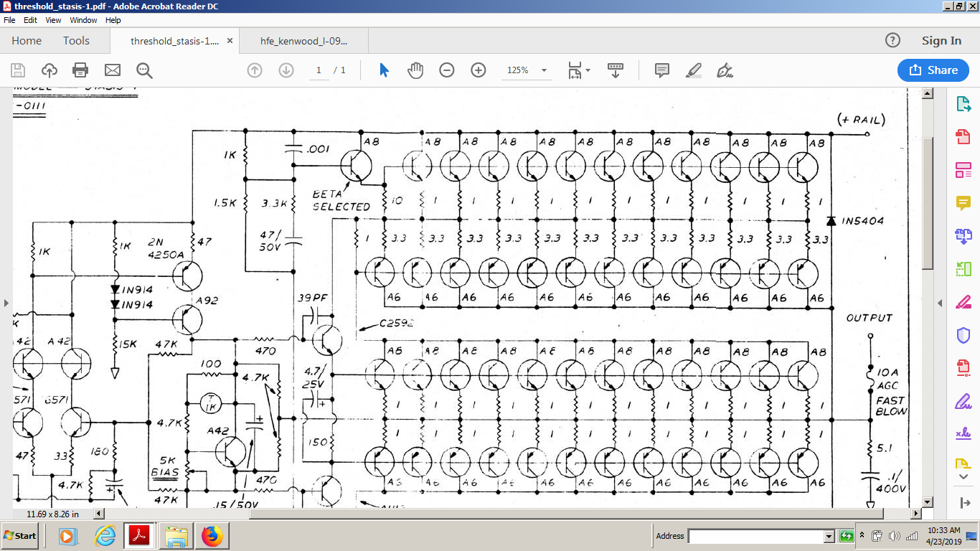This screenshot has height=551, width=980.
Task: Click the Save file icon
Action: [x=18, y=70]
